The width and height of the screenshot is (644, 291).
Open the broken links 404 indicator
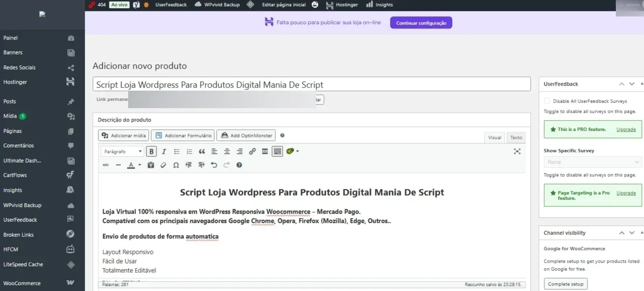click(97, 5)
